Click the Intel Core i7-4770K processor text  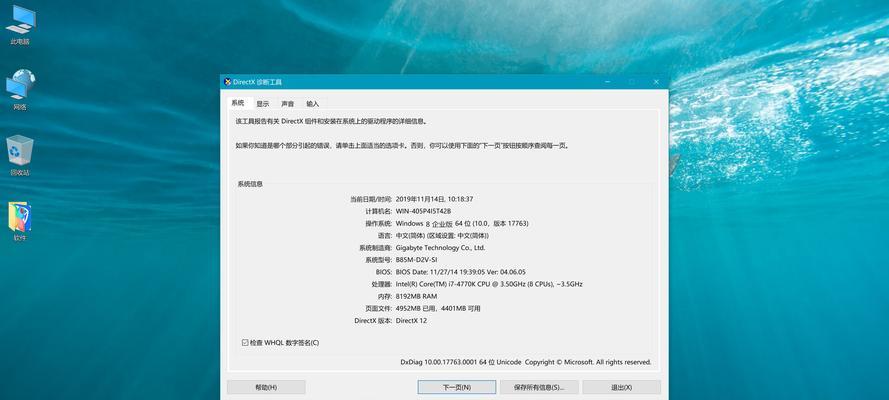pos(489,284)
